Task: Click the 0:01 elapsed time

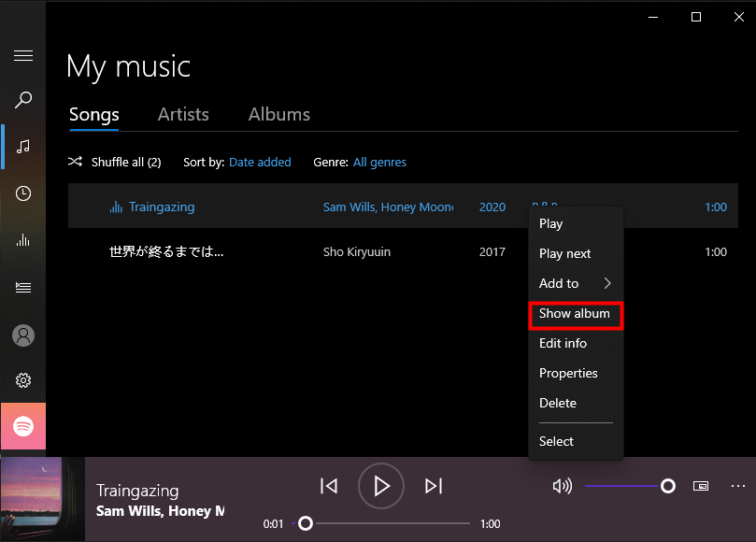Action: [273, 523]
